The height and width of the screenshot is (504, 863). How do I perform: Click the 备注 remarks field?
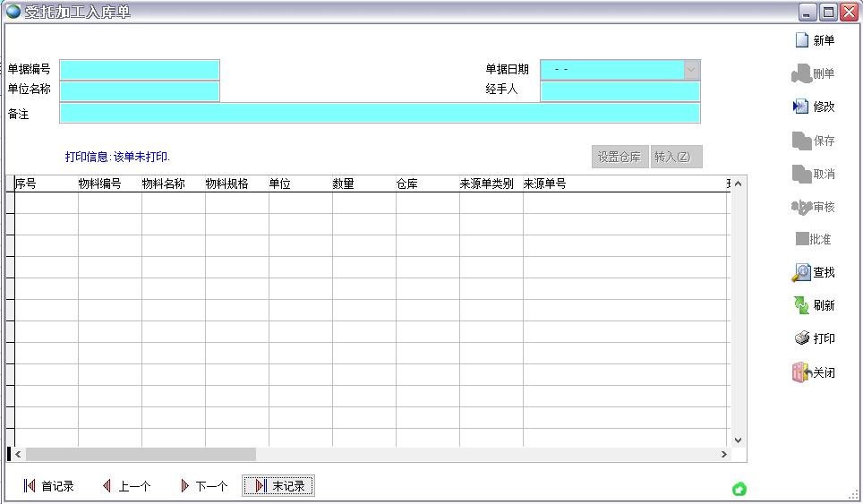pyautogui.click(x=380, y=113)
